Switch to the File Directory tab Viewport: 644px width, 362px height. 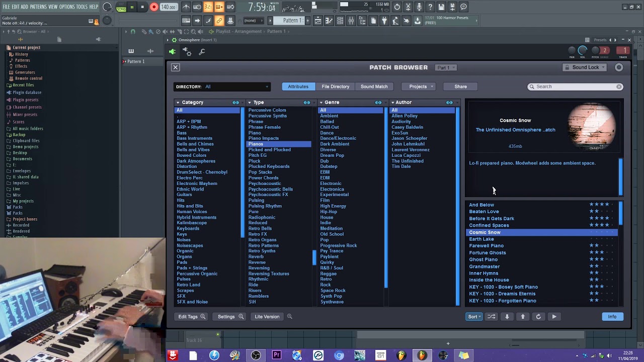336,86
